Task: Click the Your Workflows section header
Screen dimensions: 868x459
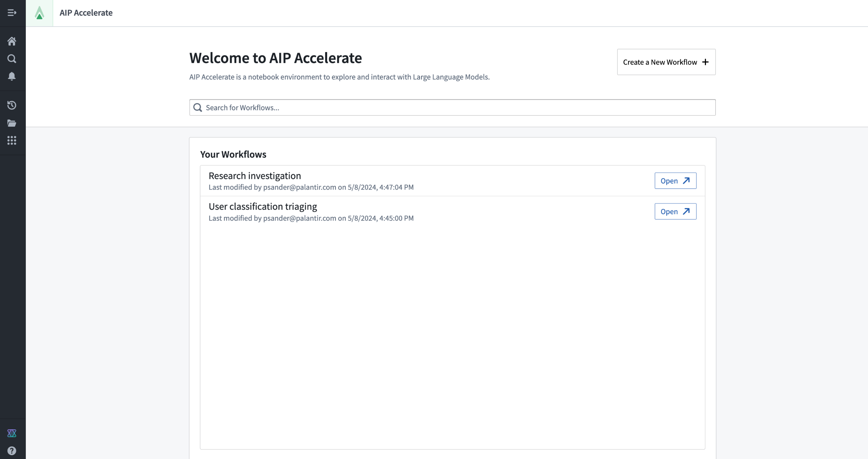Action: [x=233, y=154]
